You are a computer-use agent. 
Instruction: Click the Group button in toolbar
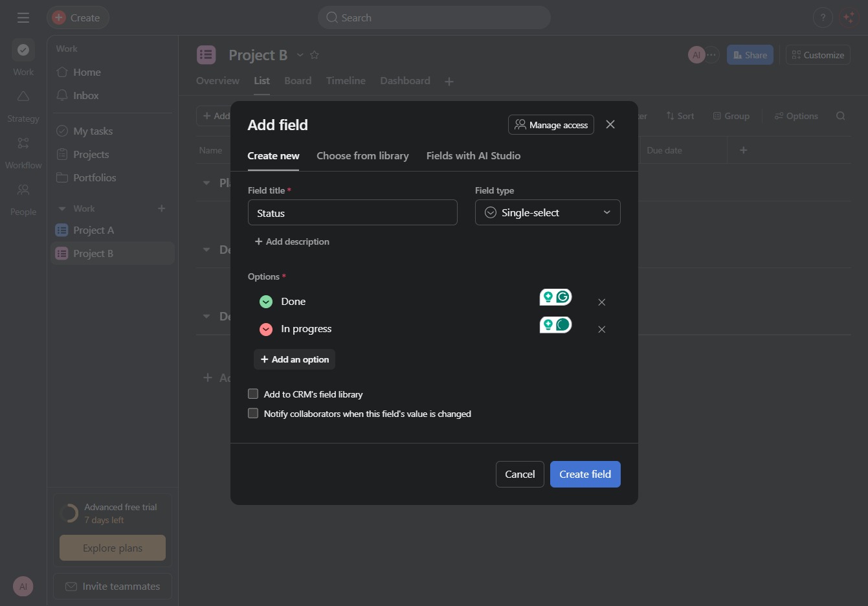click(x=731, y=116)
